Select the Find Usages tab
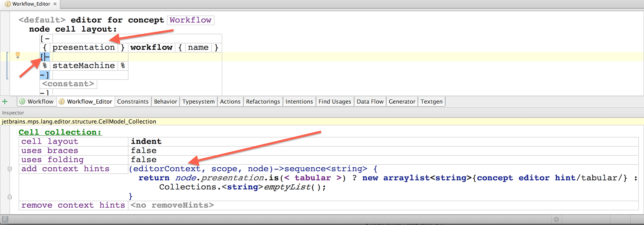This screenshot has height=225, width=644. (x=335, y=101)
